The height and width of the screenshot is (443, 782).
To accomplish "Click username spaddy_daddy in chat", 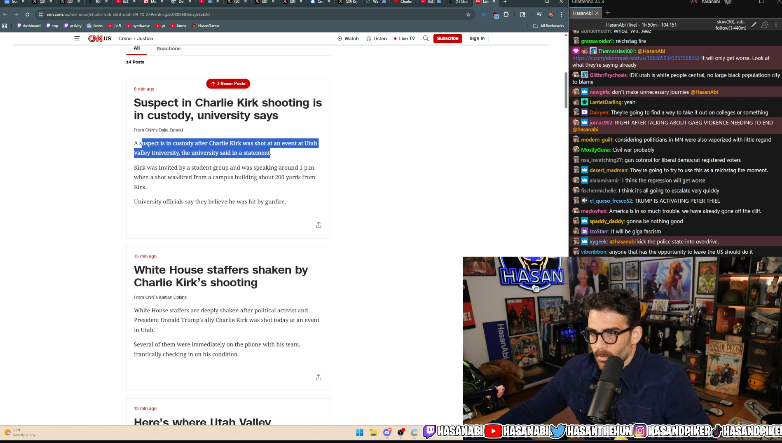I will point(607,221).
